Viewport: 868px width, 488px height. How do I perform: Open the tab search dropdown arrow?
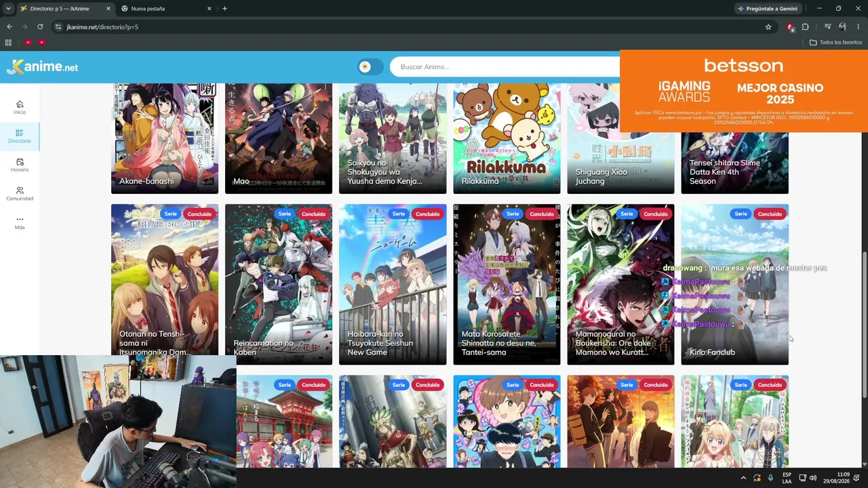coord(8,8)
